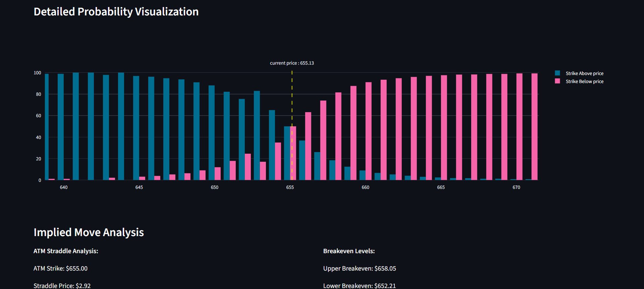The image size is (644, 289).
Task: Click the Implied Move Analysis heading
Action: 89,232
